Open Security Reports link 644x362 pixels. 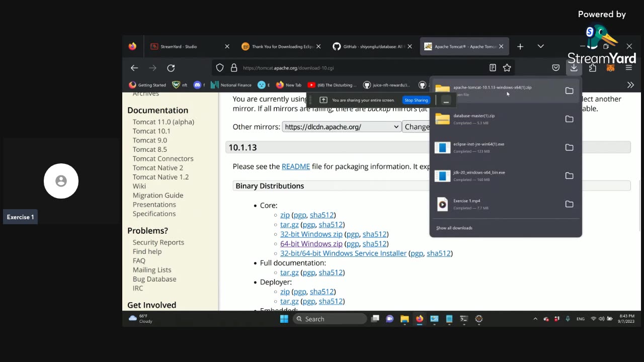(x=158, y=242)
